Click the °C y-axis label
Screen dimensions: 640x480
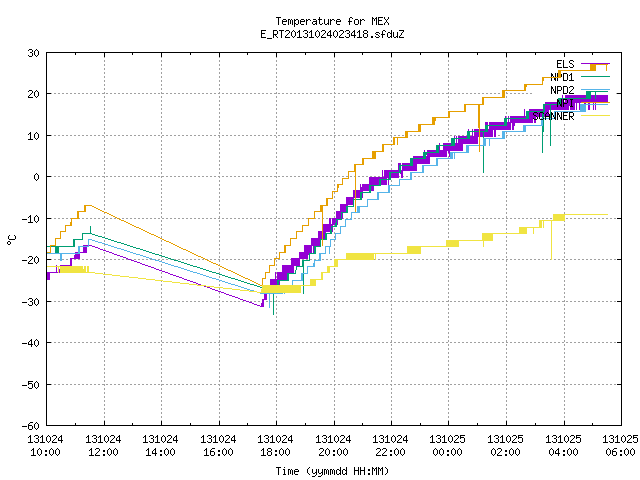tap(12, 240)
